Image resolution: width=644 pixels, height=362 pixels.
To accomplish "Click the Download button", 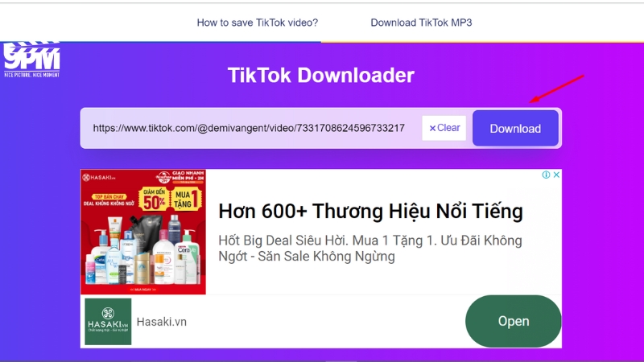I will click(x=515, y=129).
